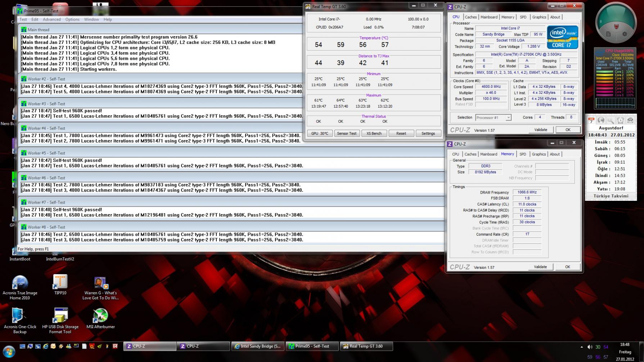The image size is (644, 362).
Task: Click the Main thread window icon in Prime95
Action: pos(24,30)
